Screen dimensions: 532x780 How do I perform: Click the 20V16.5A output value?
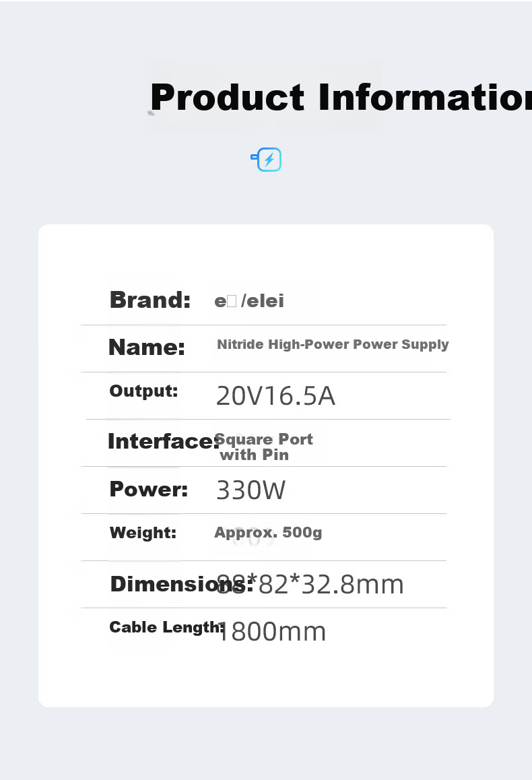[x=275, y=396]
